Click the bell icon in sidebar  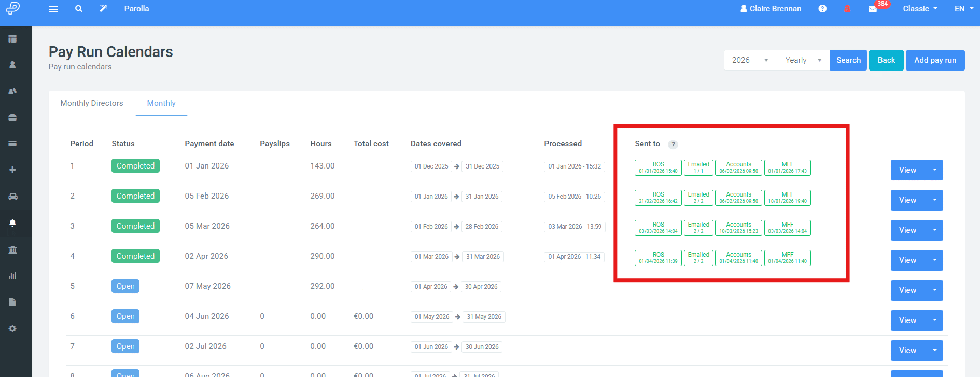(13, 222)
